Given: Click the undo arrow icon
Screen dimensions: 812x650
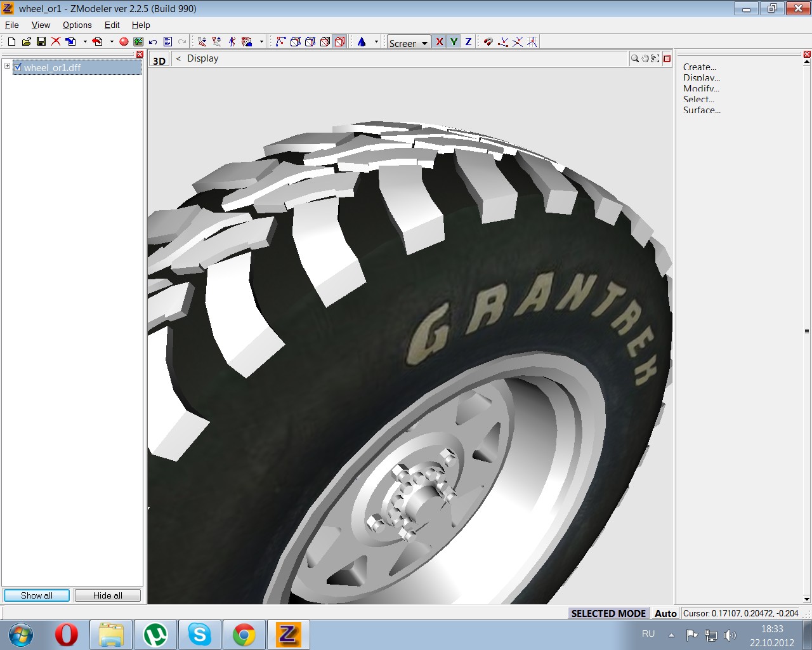Looking at the screenshot, I should [153, 42].
